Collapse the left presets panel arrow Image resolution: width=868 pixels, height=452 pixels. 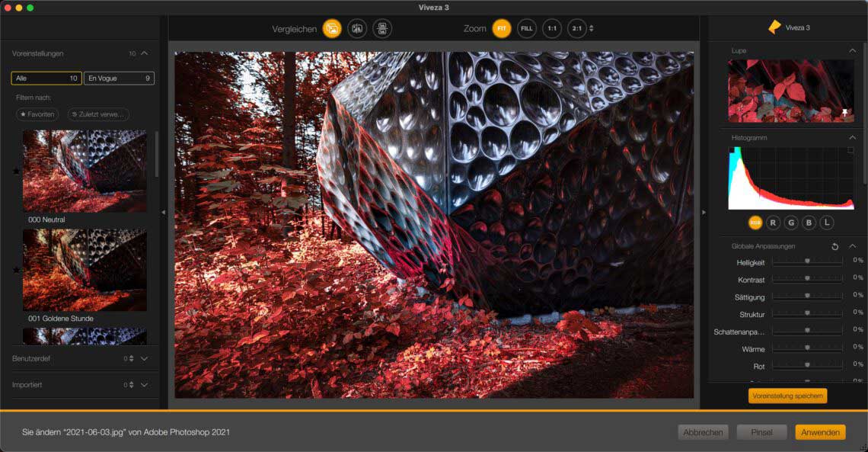(x=164, y=213)
